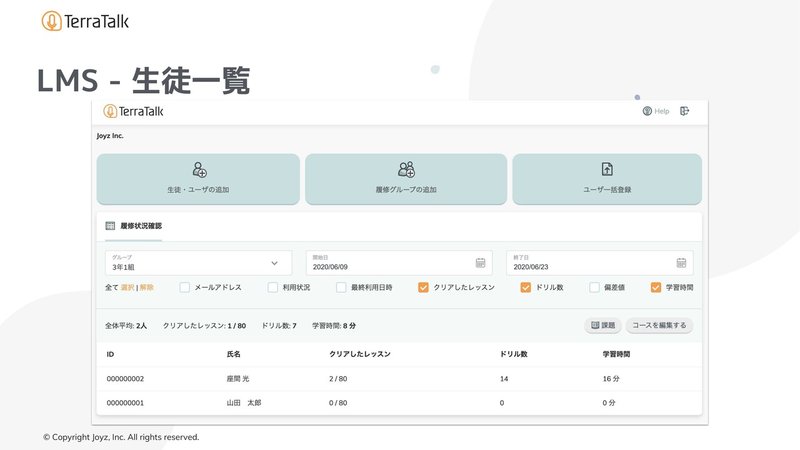Open the end date calendar picker
The image size is (800, 450).
tap(681, 263)
